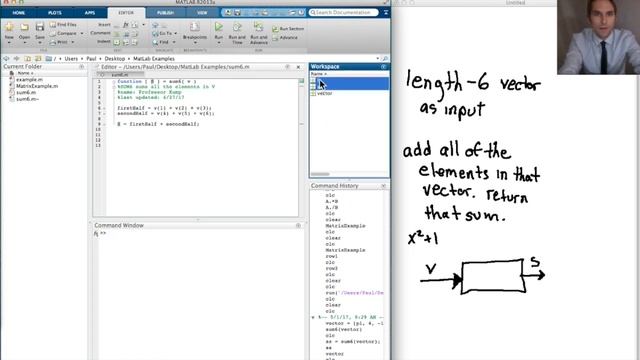Select the Run and Time icon
This screenshot has height=360, width=640.
(x=237, y=27)
